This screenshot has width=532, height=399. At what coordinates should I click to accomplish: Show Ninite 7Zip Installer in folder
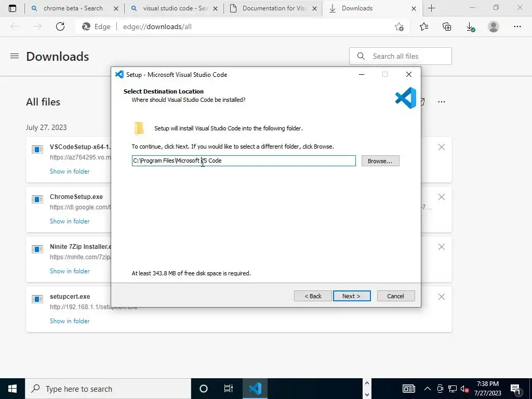(x=70, y=271)
